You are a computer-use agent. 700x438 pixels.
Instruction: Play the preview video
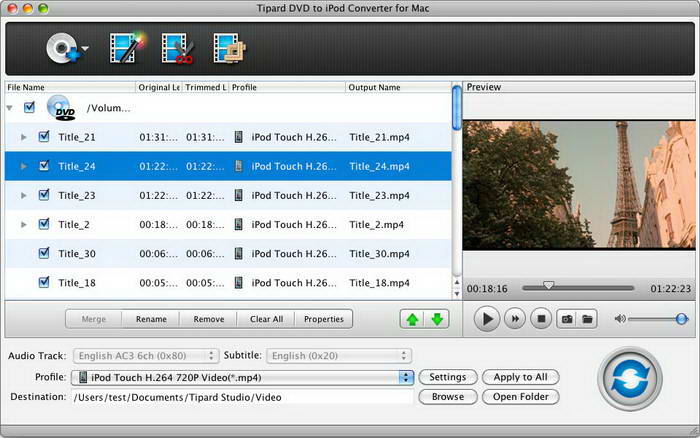[x=487, y=319]
